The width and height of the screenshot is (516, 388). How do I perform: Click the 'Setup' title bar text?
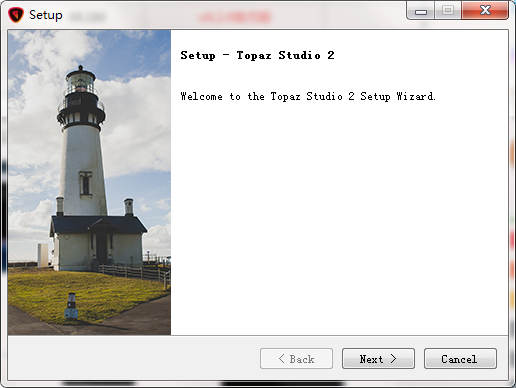(x=46, y=15)
